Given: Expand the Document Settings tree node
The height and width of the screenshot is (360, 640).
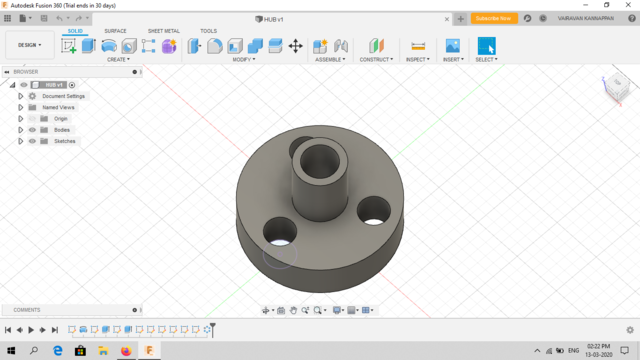Looking at the screenshot, I should tap(20, 96).
